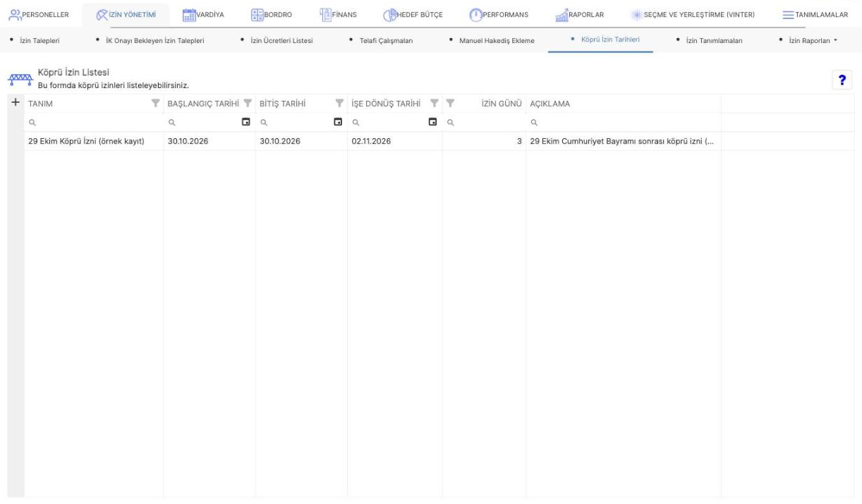862x504 pixels.
Task: Focus the İZİN GÜNÜ search field
Action: point(484,122)
